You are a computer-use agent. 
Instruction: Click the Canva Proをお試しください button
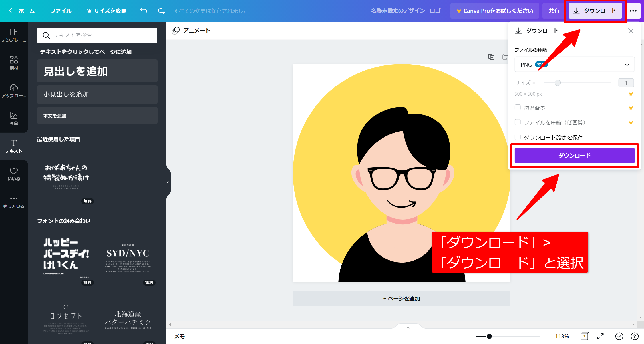495,11
